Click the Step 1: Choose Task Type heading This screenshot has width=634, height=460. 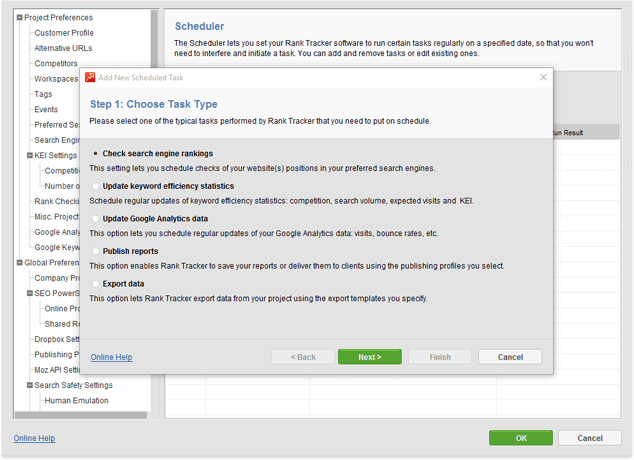tap(154, 104)
